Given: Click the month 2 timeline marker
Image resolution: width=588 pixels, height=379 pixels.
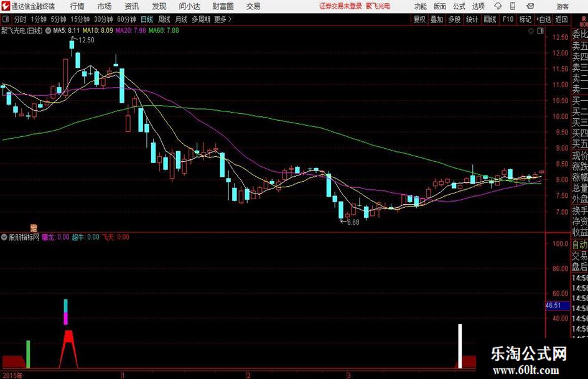Looking at the screenshot, I should click(248, 375).
